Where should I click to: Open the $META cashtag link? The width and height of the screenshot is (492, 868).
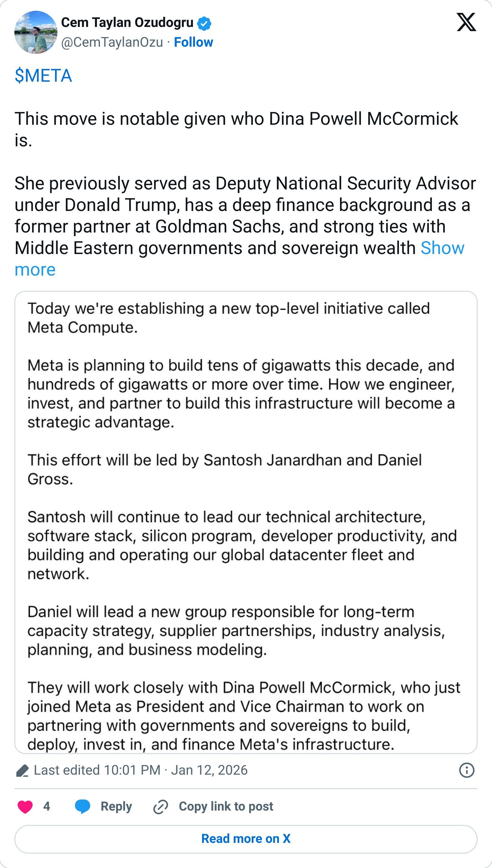pos(43,75)
